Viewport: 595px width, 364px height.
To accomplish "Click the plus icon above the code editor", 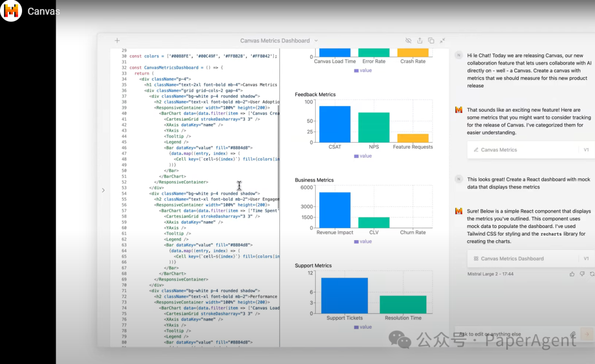I will [x=117, y=41].
